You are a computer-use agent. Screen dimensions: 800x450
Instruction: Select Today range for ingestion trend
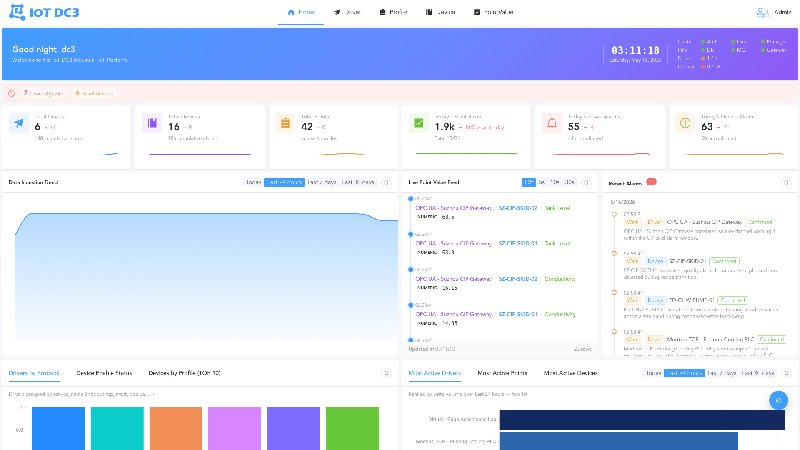254,182
